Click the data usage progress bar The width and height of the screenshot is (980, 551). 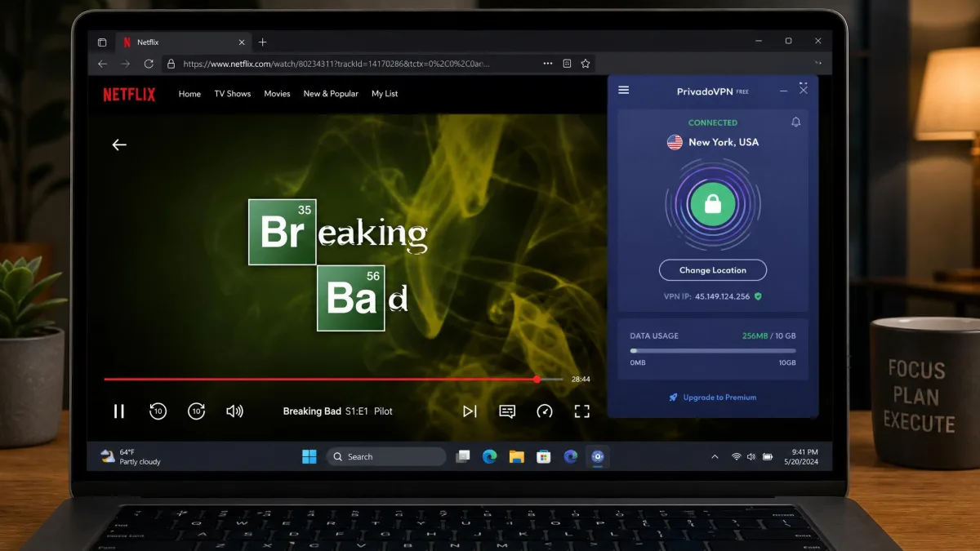point(713,351)
